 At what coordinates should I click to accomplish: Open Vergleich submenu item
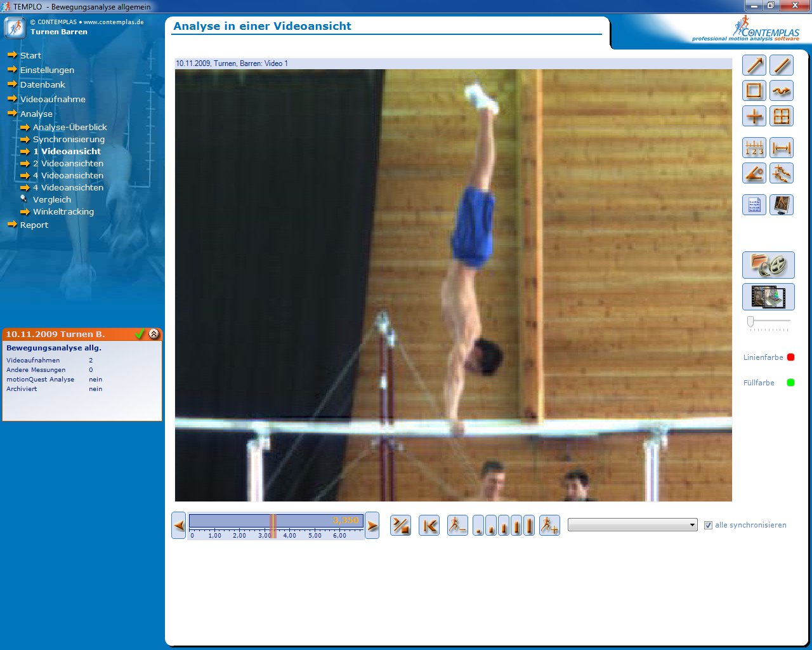point(52,199)
